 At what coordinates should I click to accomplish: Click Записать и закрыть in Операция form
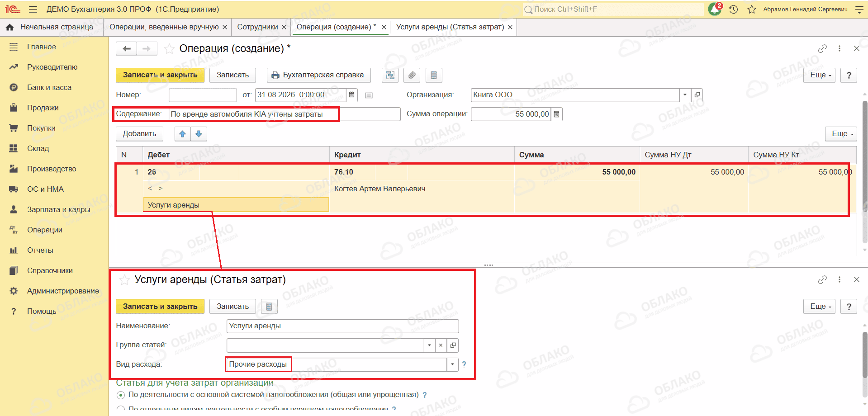point(160,75)
